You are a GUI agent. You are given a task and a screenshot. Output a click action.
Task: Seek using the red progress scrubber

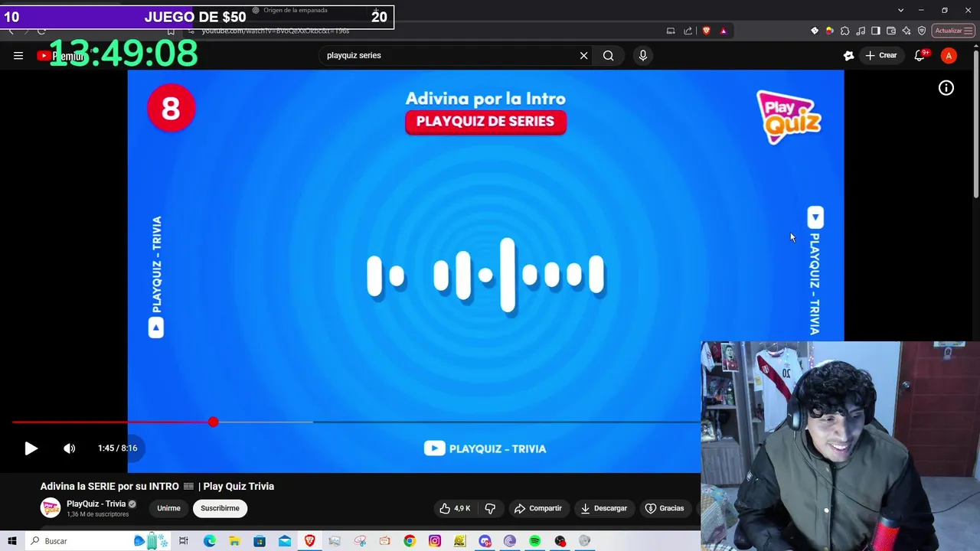213,422
